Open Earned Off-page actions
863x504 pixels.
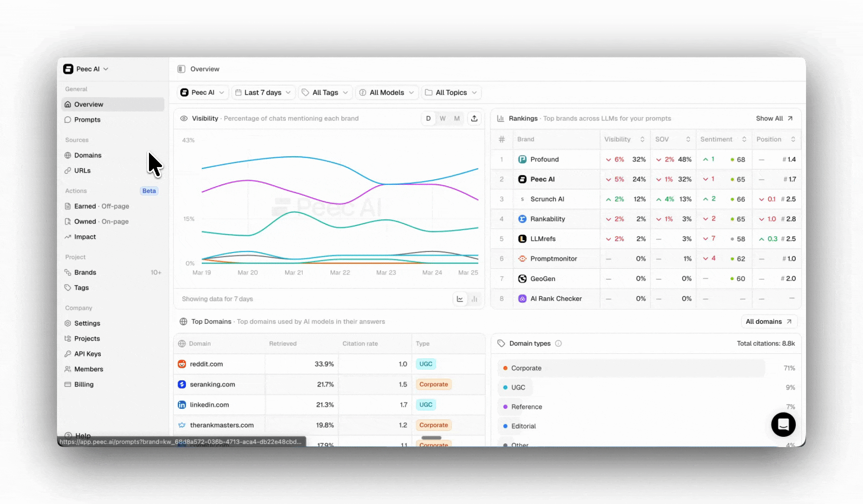tap(113, 206)
